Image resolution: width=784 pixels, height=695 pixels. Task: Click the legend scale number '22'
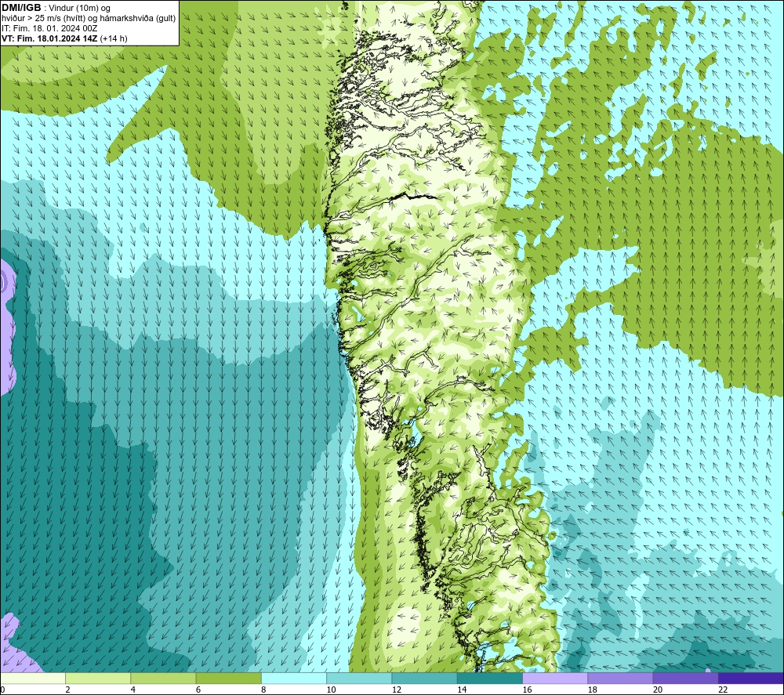(723, 690)
